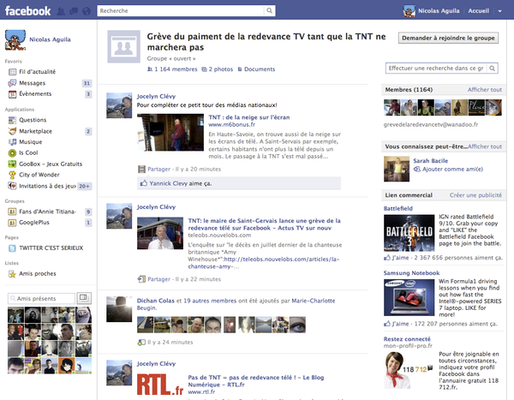
Task: Toggle the chat sidebar panel button
Action: 84,298
